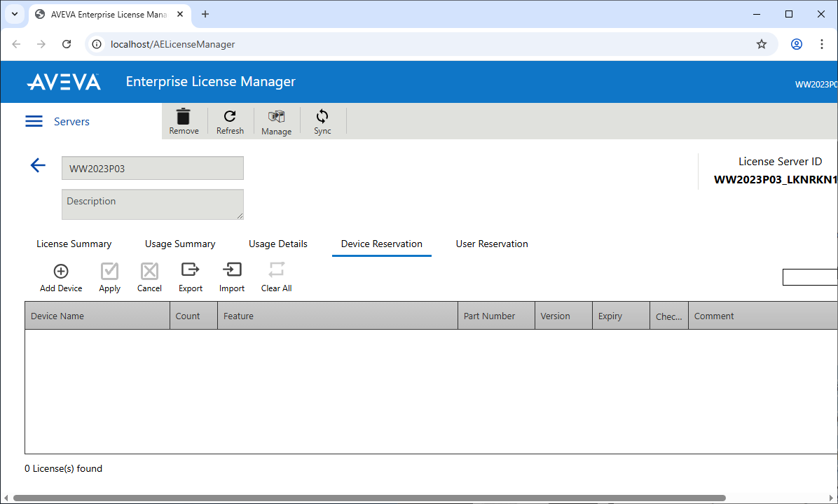The height and width of the screenshot is (504, 838).
Task: Click the Remove trash icon
Action: 184,116
